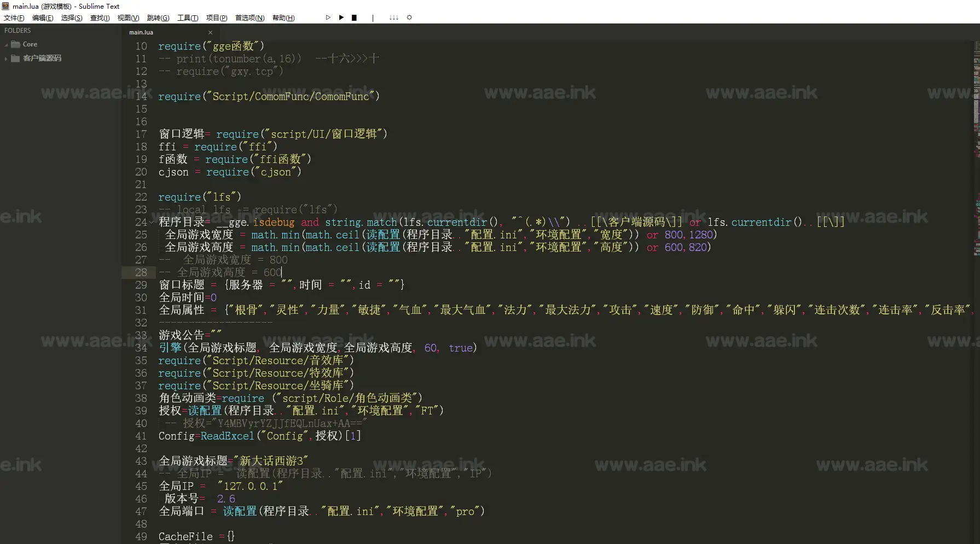Click isdebug keyword on line 24
This screenshot has height=544, width=980.
click(274, 223)
